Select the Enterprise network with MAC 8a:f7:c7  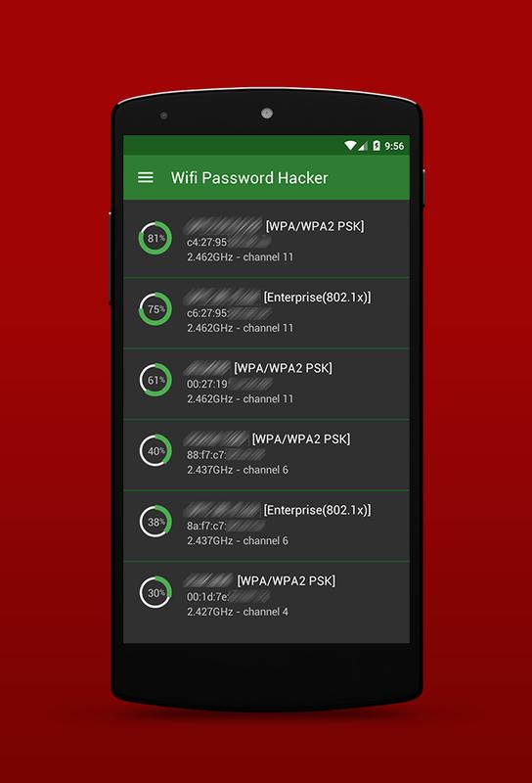267,526
